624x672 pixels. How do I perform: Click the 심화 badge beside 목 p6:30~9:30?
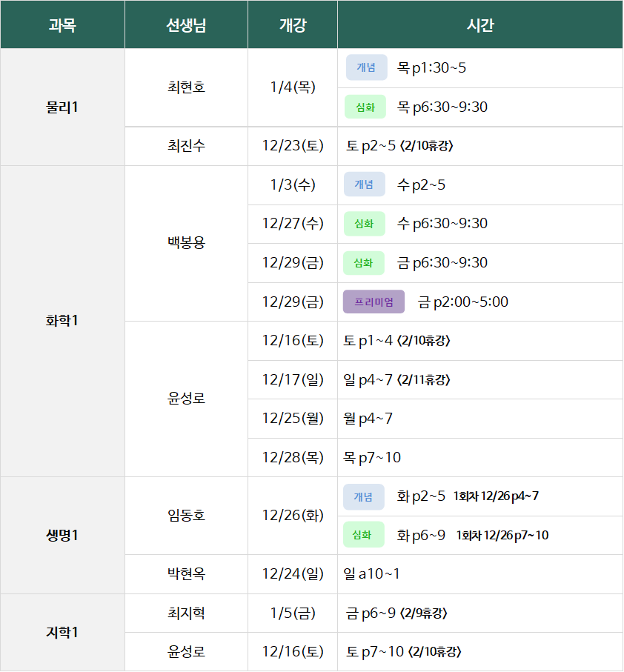point(365,107)
